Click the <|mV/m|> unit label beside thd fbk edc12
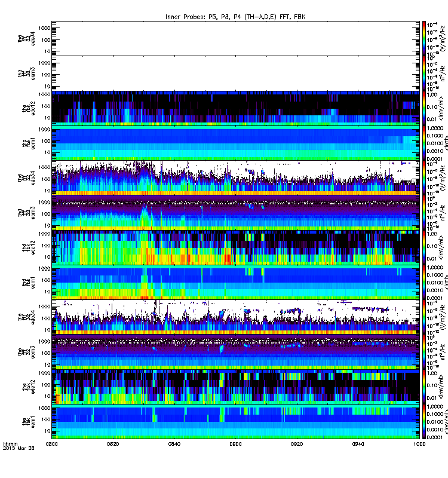Screen dimensions: 448x478 pyautogui.click(x=441, y=247)
